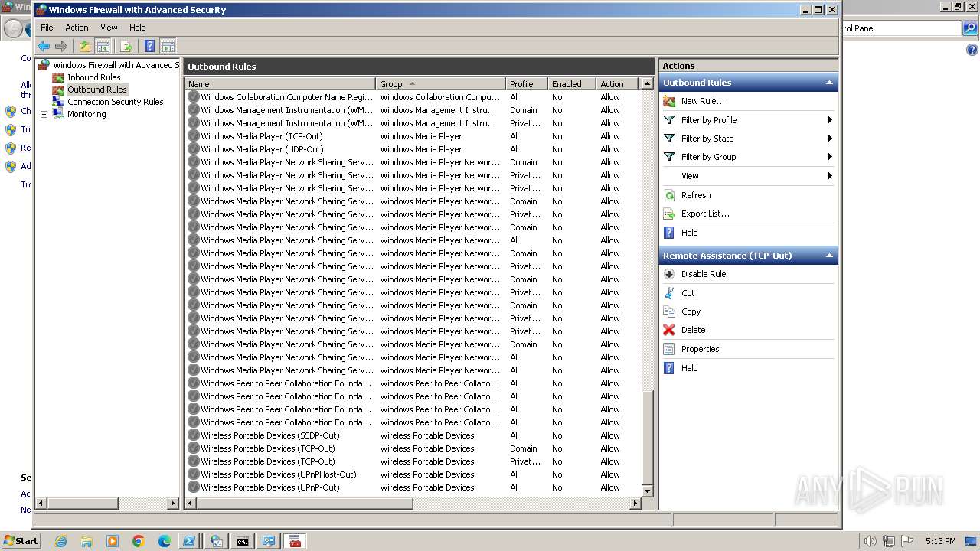Click the Up One Level toolbar icon

click(x=85, y=46)
